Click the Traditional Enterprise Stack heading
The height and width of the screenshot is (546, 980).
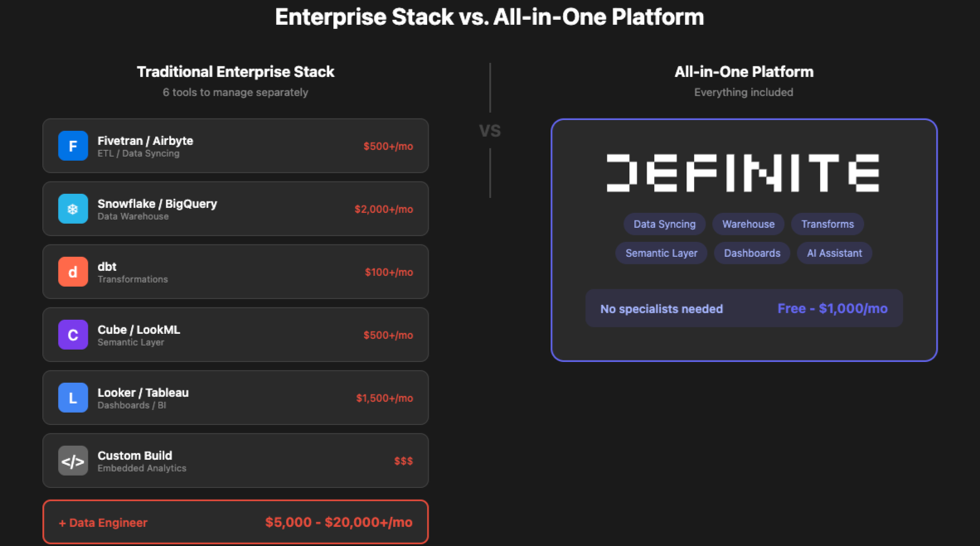(x=235, y=71)
